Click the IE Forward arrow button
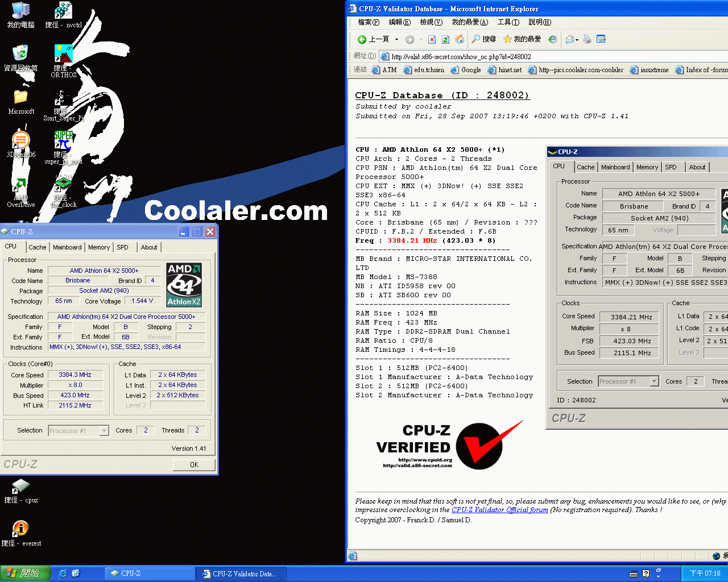The width and height of the screenshot is (728, 582). (x=409, y=39)
